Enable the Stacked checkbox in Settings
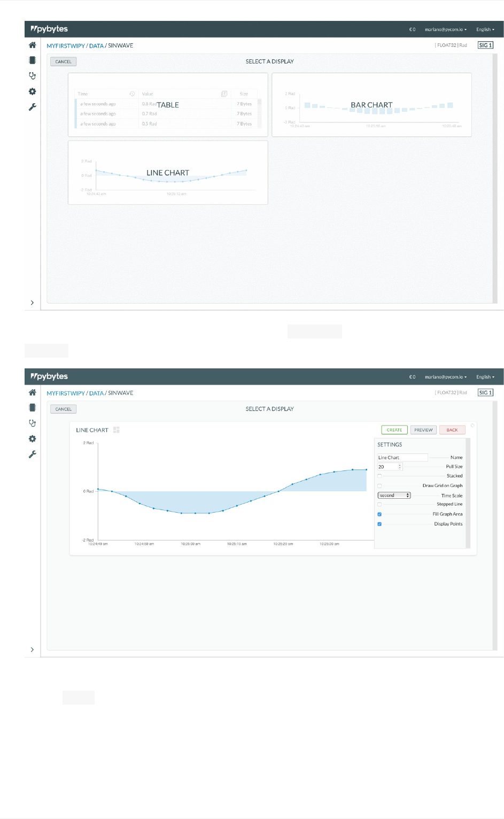 pos(379,476)
